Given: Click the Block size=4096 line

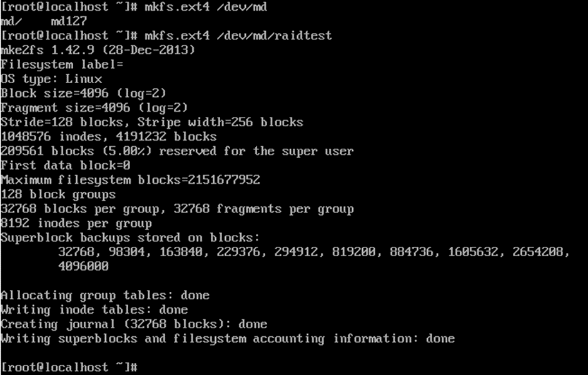Looking at the screenshot, I should click(x=83, y=93).
